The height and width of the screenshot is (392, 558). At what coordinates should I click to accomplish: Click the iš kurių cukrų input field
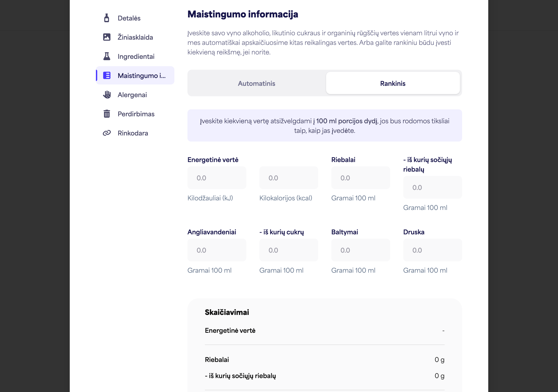tap(289, 250)
